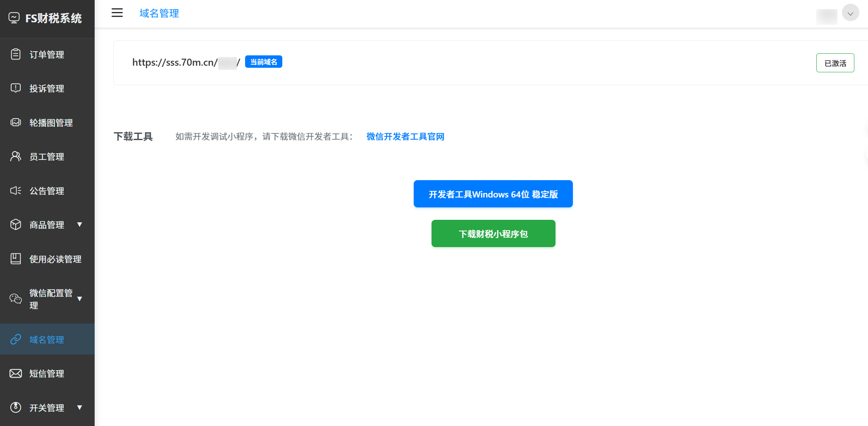The image size is (868, 426).
Task: Expand the 商品管理 submenu arrow
Action: point(80,224)
